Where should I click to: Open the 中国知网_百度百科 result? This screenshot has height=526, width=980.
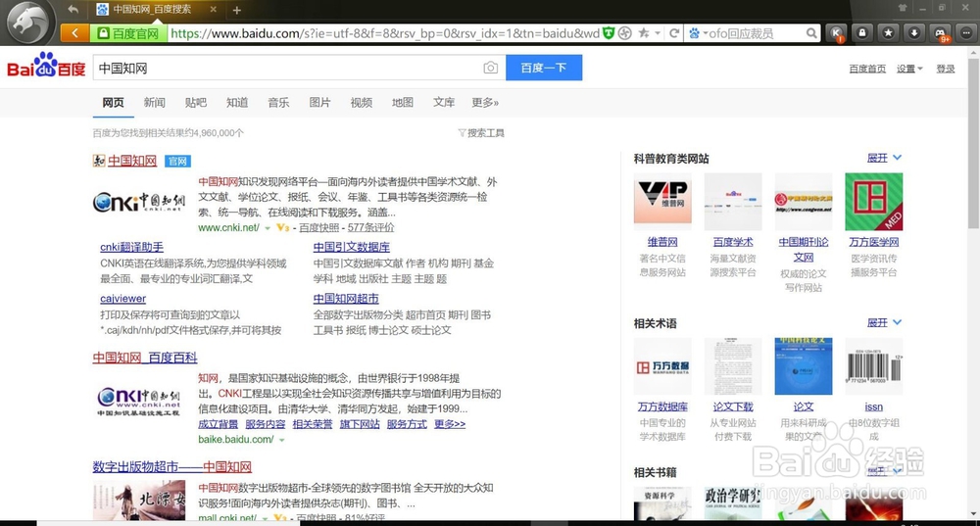click(x=145, y=358)
